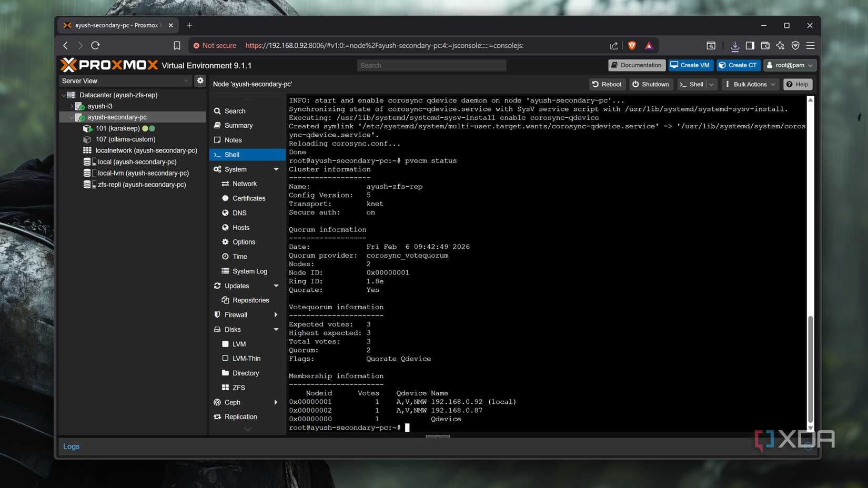Screen dimensions: 868x488
Task: Toggle the browser sidebar panel icon
Action: click(750, 45)
